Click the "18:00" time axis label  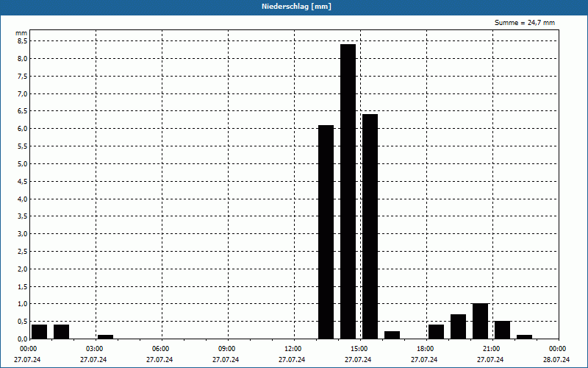425,349
